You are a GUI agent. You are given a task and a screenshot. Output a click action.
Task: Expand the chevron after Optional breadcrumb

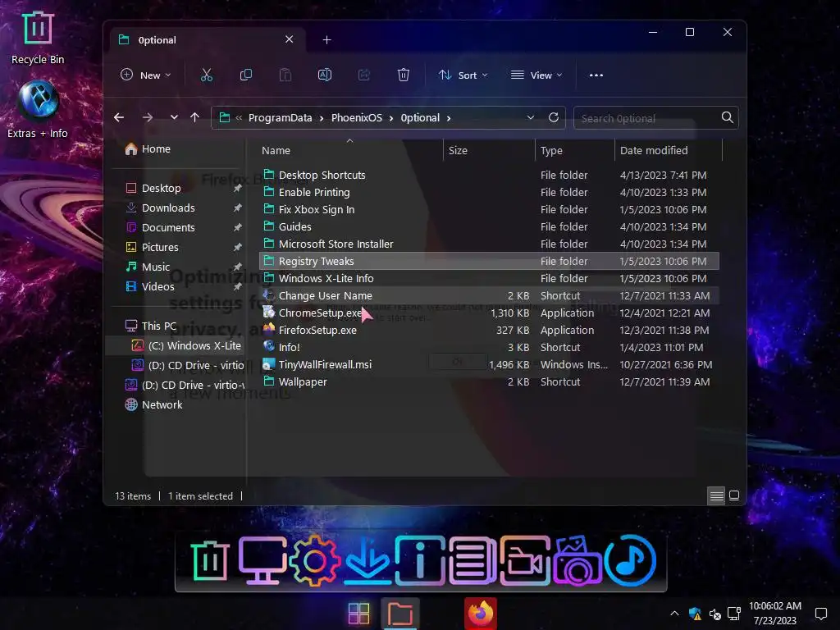point(449,118)
